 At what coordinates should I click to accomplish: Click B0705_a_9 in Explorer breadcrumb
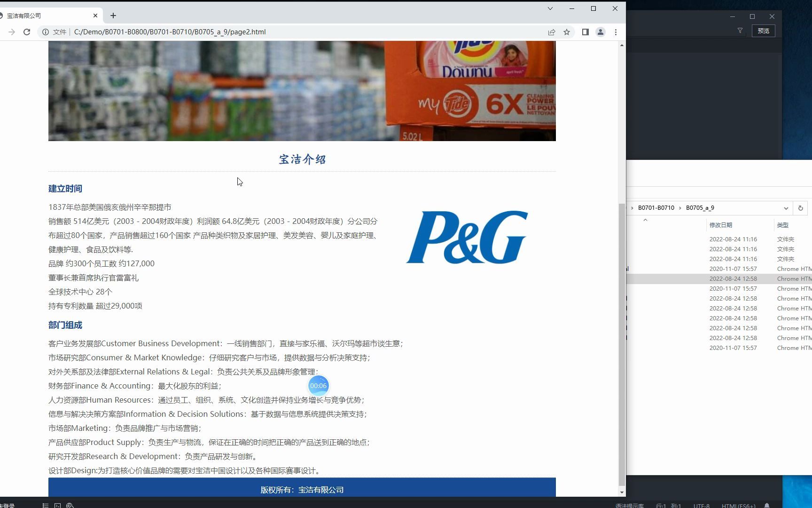pyautogui.click(x=700, y=208)
